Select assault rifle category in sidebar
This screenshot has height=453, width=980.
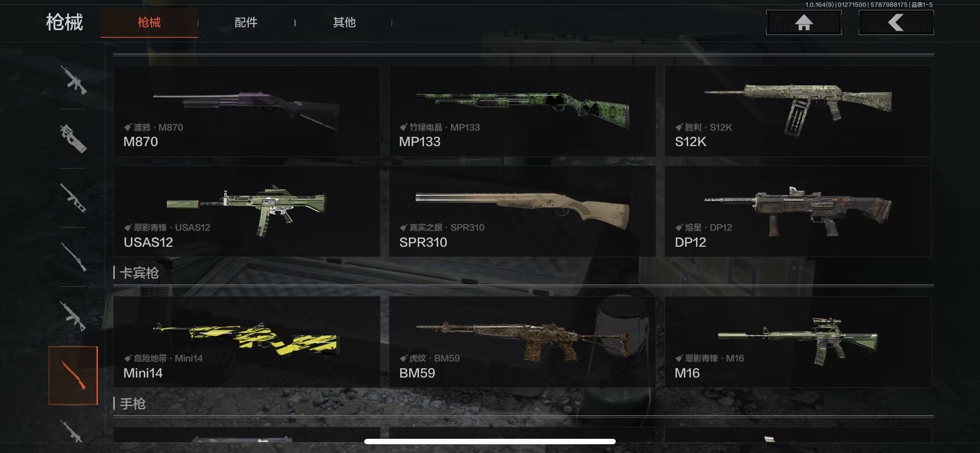[73, 80]
